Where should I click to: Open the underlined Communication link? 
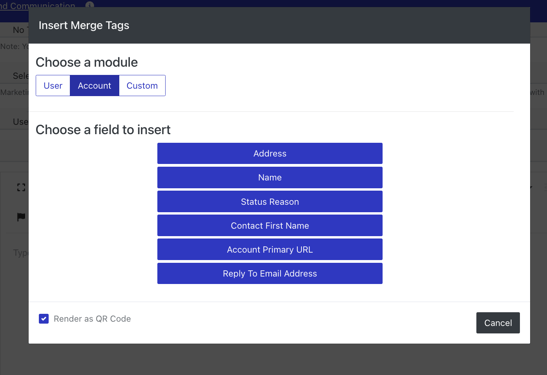[x=37, y=5]
